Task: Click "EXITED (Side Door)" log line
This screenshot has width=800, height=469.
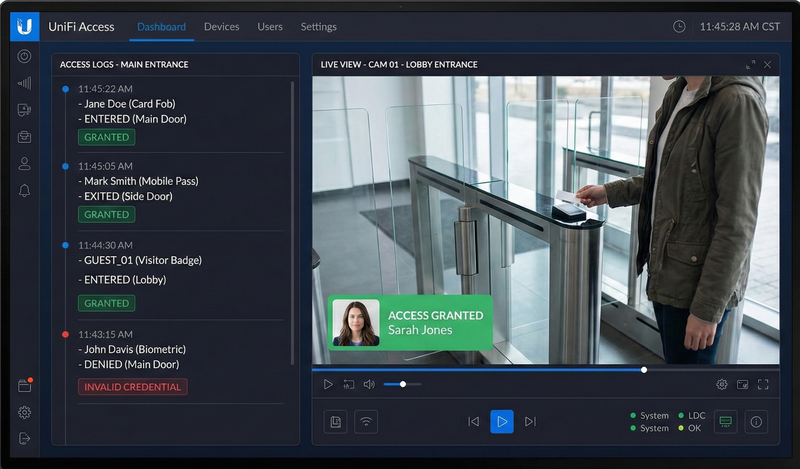Action: pyautogui.click(x=128, y=196)
